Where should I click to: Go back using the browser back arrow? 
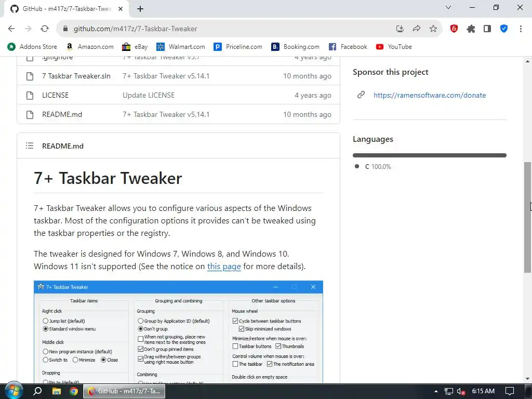11,29
